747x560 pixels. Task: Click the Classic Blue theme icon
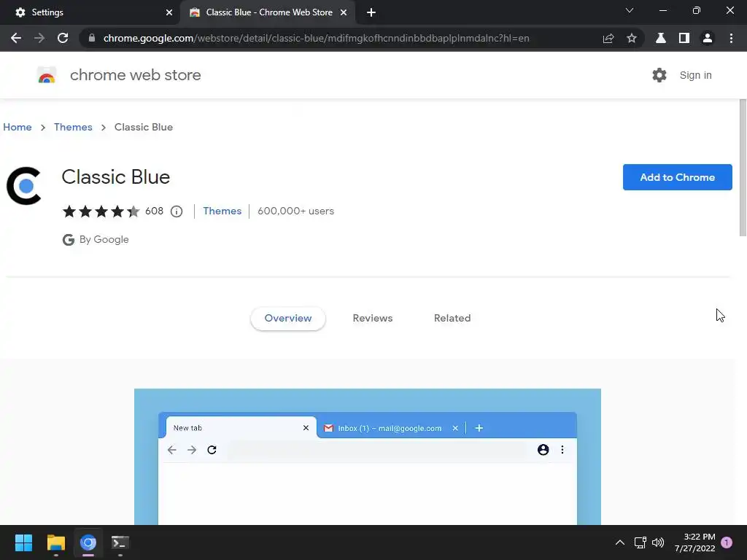tap(24, 186)
